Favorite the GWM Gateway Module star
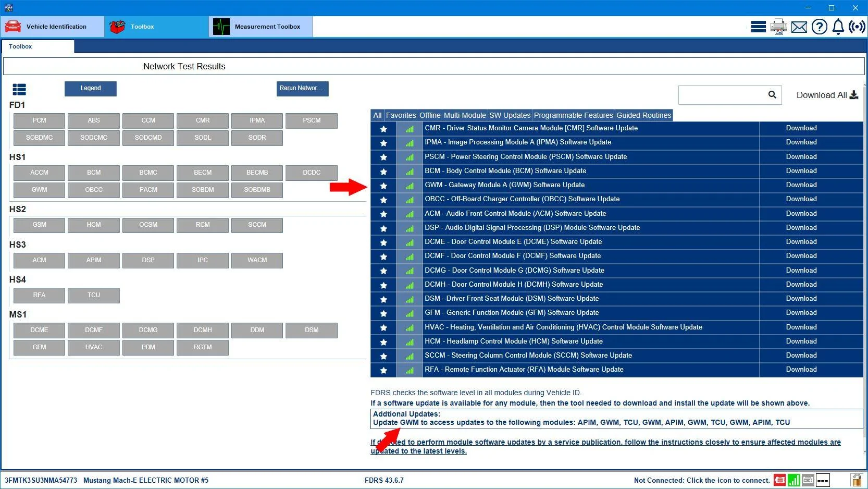 tap(383, 186)
